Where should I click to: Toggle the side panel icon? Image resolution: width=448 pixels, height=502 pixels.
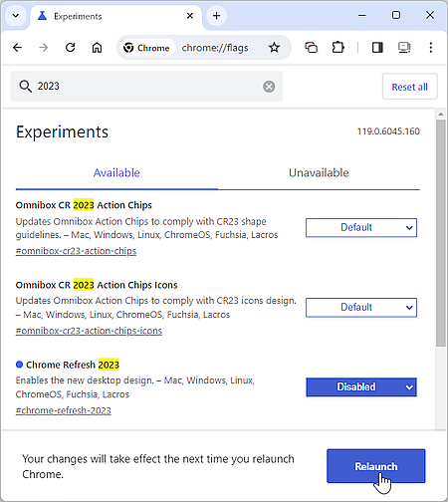click(377, 48)
